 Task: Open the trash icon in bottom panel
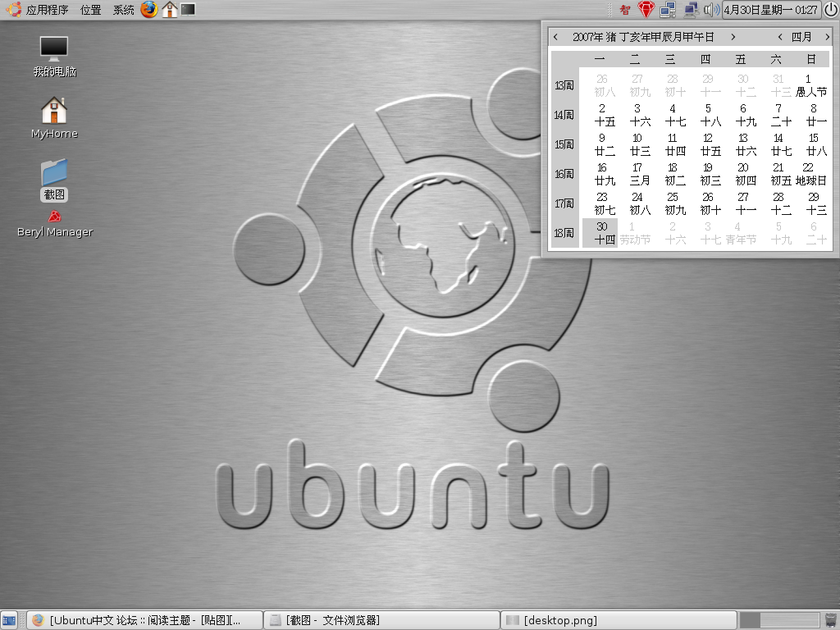pyautogui.click(x=830, y=620)
